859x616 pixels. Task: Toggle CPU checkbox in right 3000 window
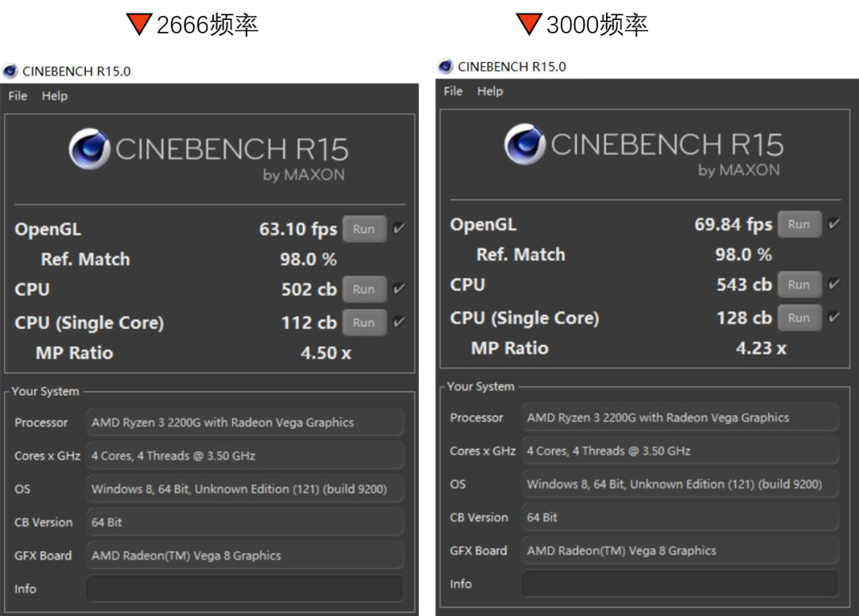click(834, 283)
